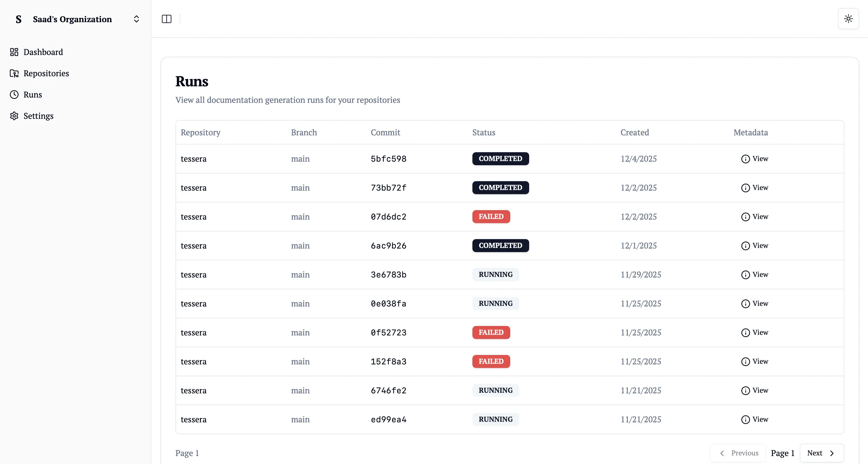Click the Created column header
This screenshot has height=464, width=868.
pyautogui.click(x=635, y=132)
